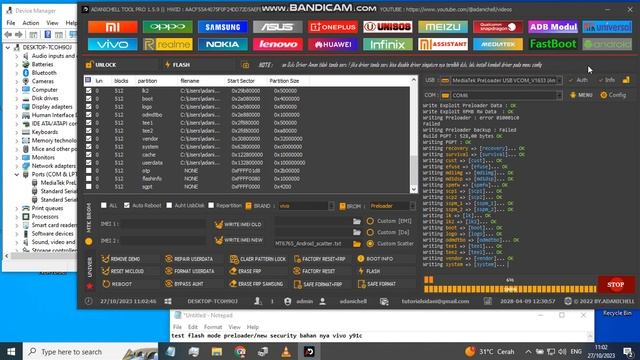Uncheck the logo partition row
The width and height of the screenshot is (640, 360).
(89, 107)
